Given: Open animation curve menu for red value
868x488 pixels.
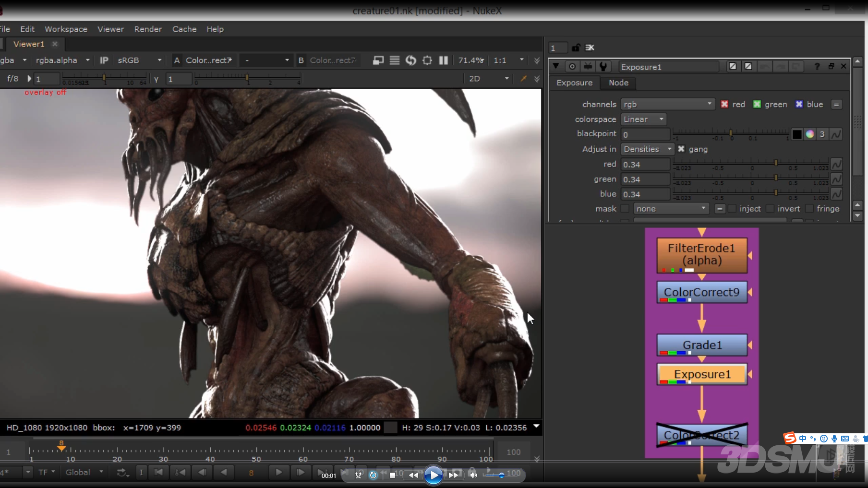Looking at the screenshot, I should pos(836,164).
